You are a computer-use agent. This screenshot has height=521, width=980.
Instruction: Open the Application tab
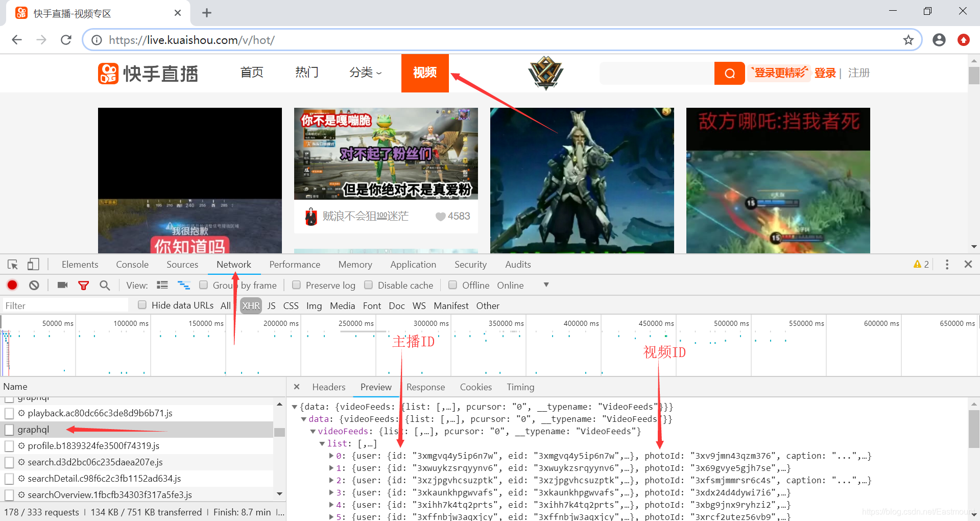click(x=413, y=264)
